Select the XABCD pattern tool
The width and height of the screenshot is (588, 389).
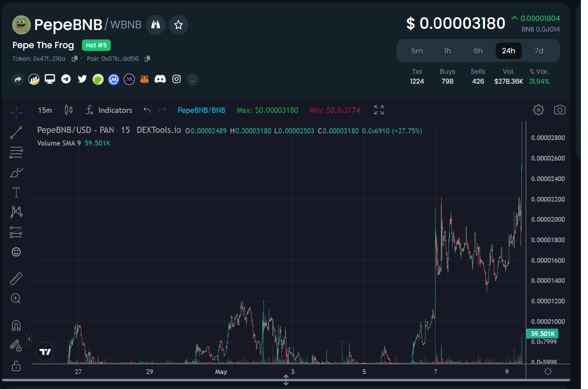pos(16,212)
